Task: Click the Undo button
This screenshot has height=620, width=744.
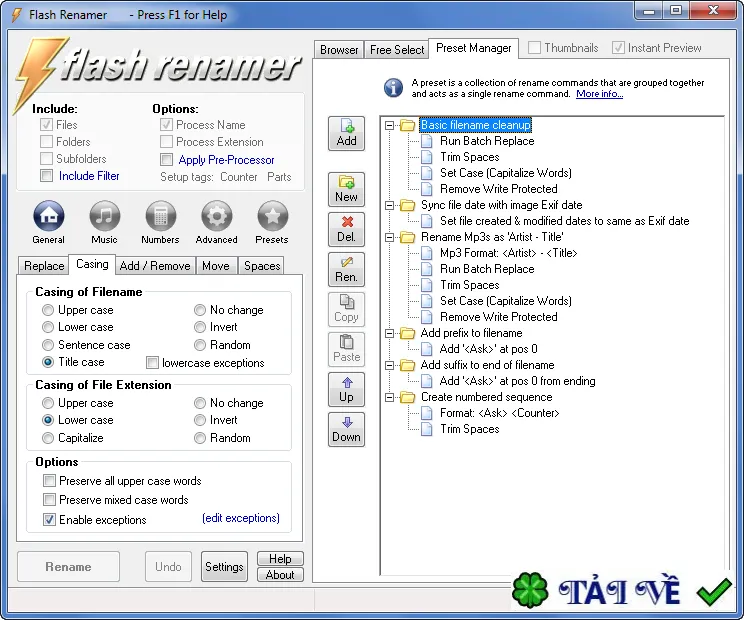Action: coord(168,566)
